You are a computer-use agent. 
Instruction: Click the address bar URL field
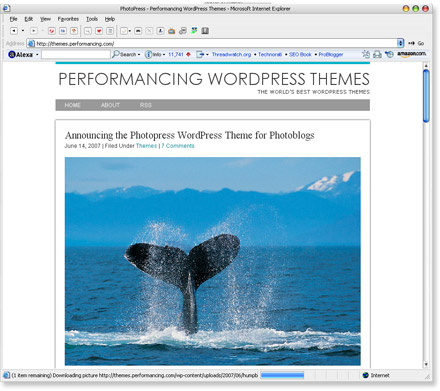pos(212,43)
